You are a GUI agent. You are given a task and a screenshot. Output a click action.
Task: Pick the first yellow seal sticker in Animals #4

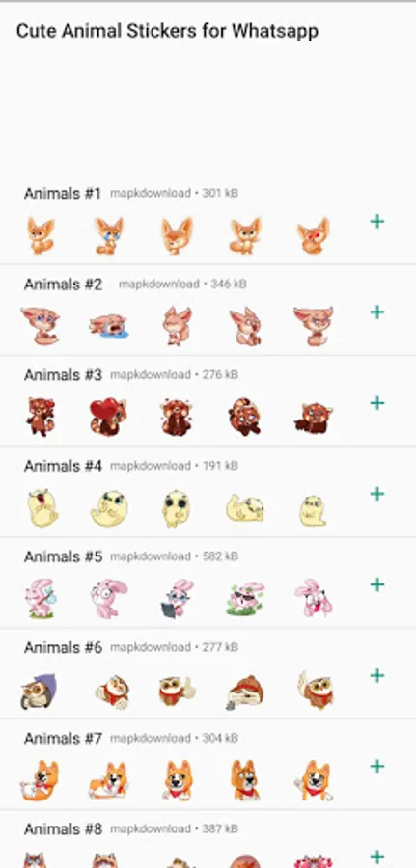click(x=42, y=507)
